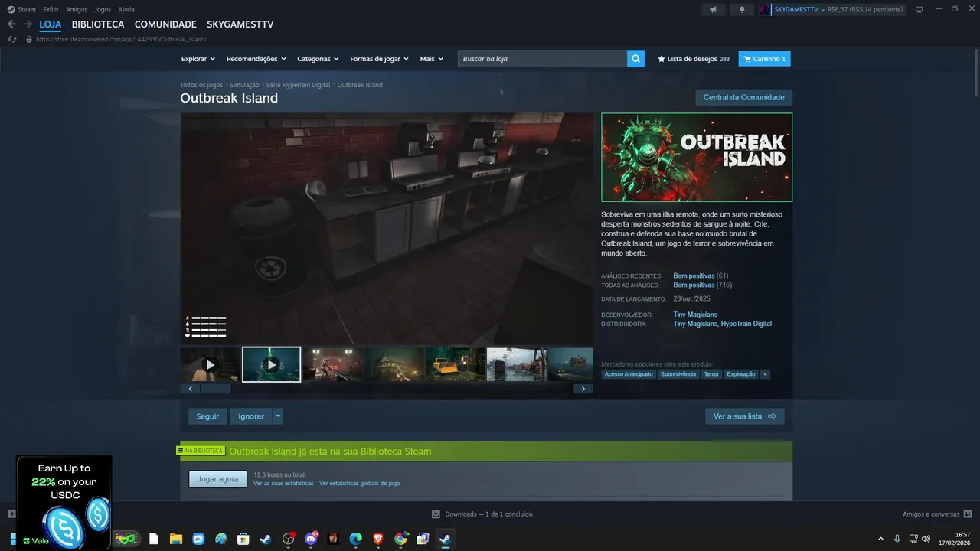Image resolution: width=980 pixels, height=551 pixels.
Task: Open the HypeTrain Digital publisher link
Action: [x=746, y=324]
